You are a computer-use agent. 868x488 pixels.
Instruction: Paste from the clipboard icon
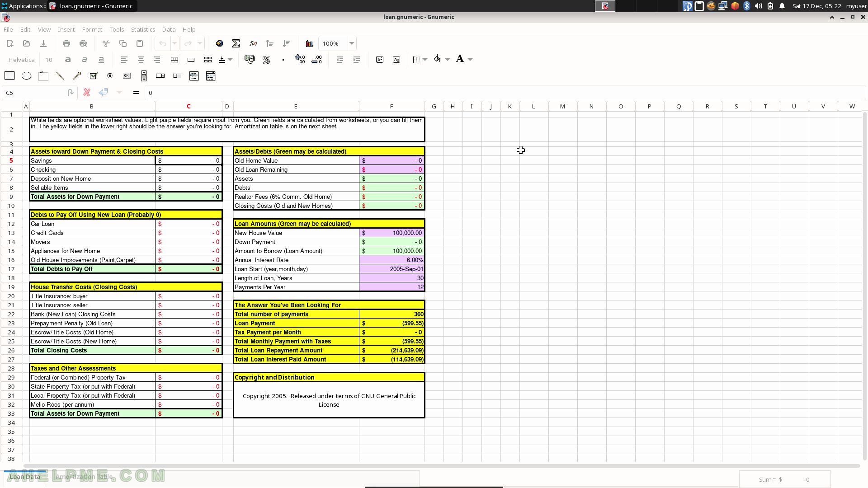pyautogui.click(x=140, y=43)
